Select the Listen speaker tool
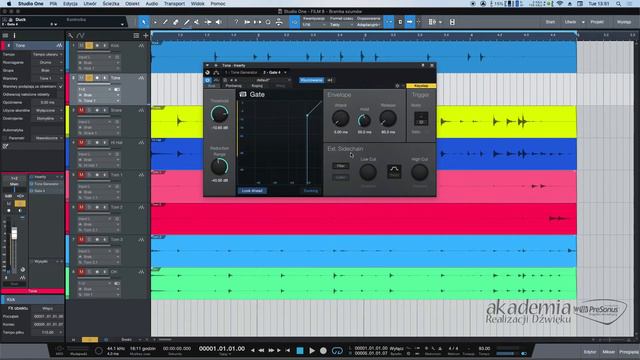This screenshot has height=360, width=640. 219,22
